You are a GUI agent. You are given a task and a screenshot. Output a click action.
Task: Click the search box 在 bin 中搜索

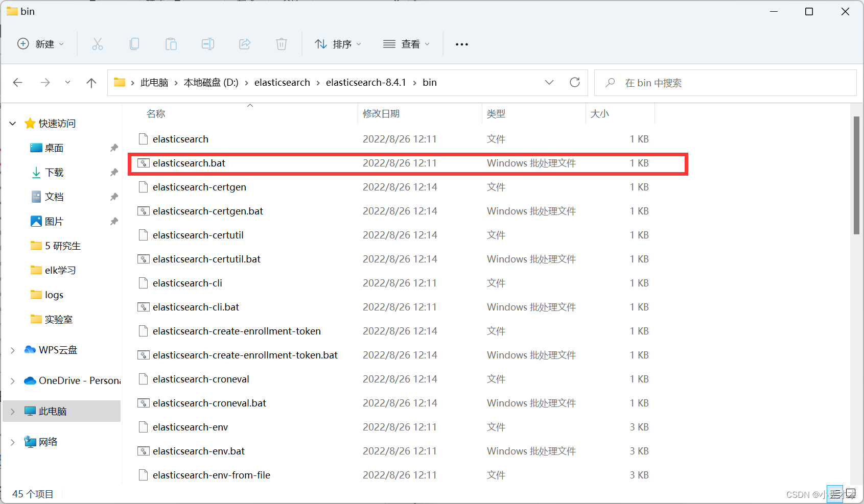click(x=726, y=83)
